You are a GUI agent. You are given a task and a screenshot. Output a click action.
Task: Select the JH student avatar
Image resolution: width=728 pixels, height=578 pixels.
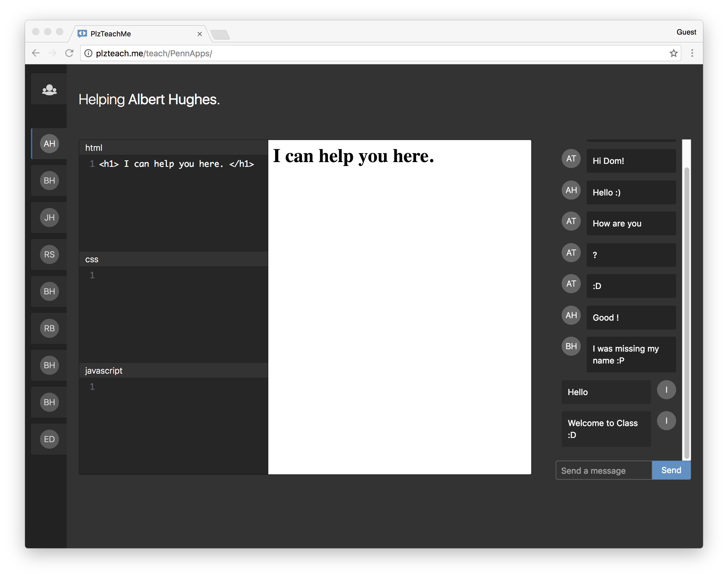click(x=49, y=217)
